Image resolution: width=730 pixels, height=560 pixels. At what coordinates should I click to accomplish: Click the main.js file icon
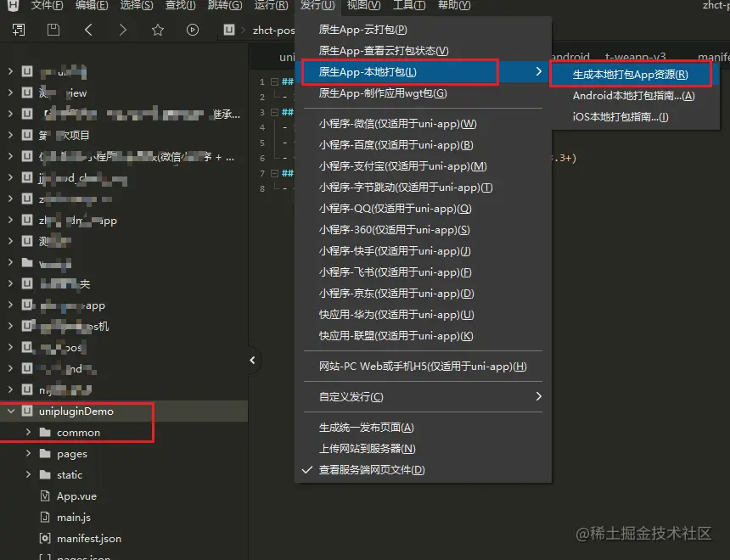(45, 517)
